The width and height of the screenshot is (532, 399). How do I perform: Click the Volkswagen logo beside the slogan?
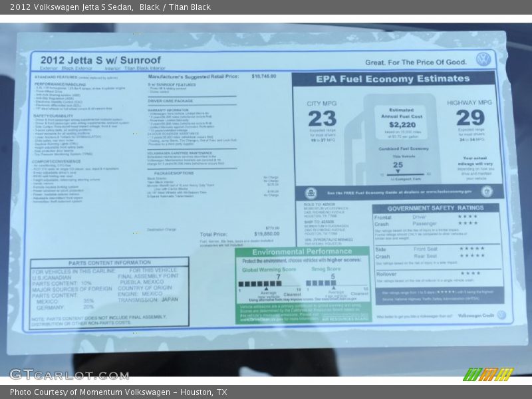[483, 59]
